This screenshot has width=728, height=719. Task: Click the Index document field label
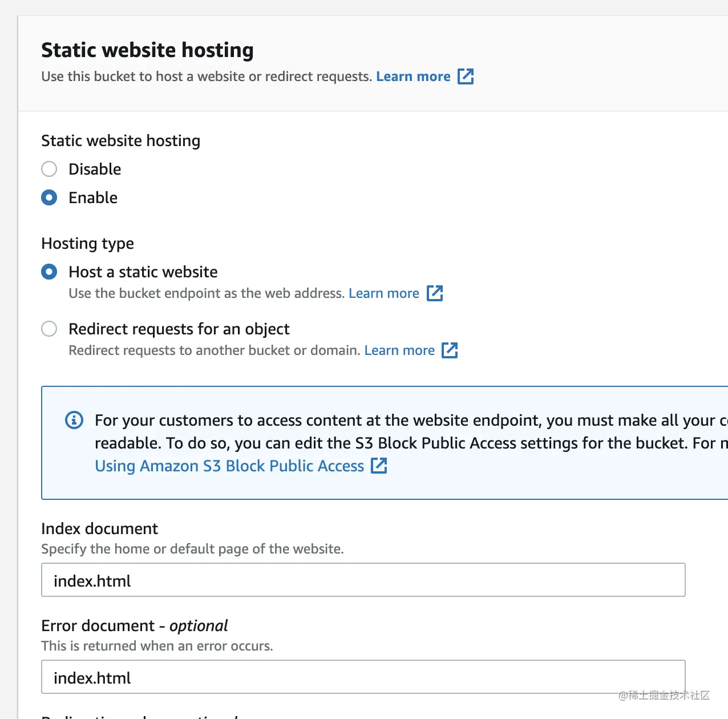(99, 529)
